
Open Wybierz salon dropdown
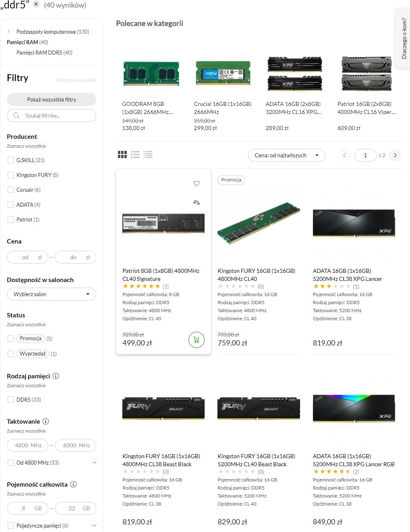click(x=51, y=294)
